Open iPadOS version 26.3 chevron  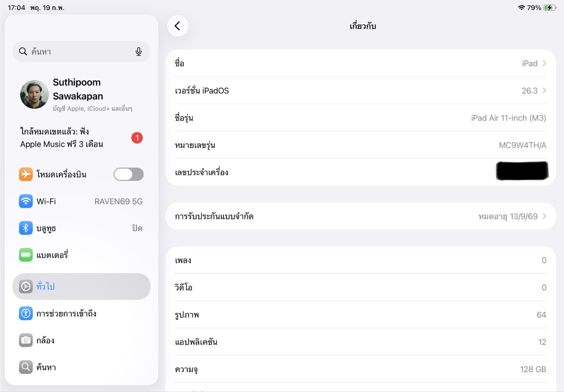click(544, 90)
